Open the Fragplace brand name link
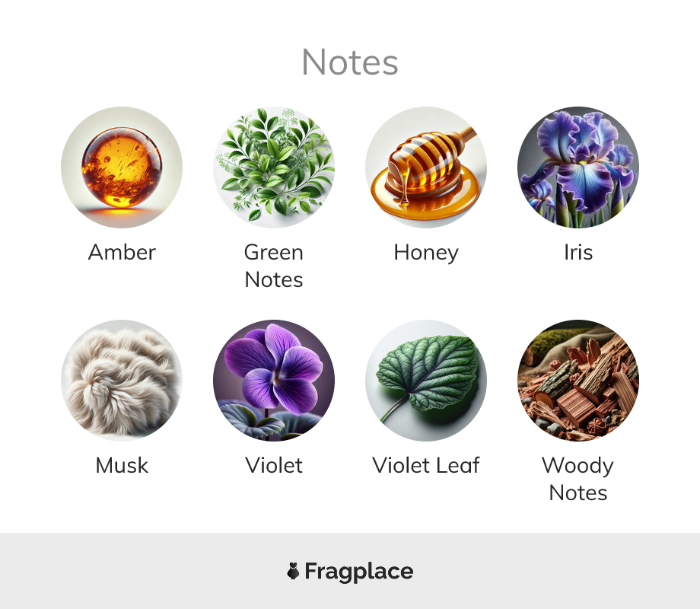The image size is (700, 609). pyautogui.click(x=359, y=572)
